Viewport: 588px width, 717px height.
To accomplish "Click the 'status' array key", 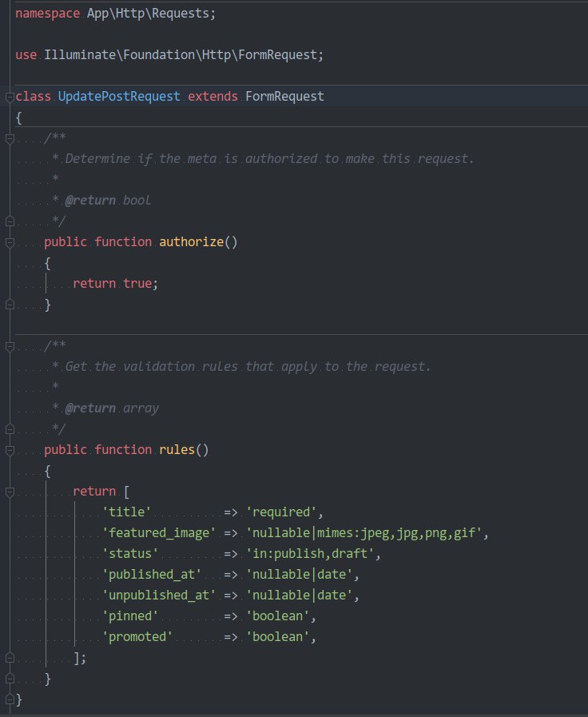I will point(130,554).
